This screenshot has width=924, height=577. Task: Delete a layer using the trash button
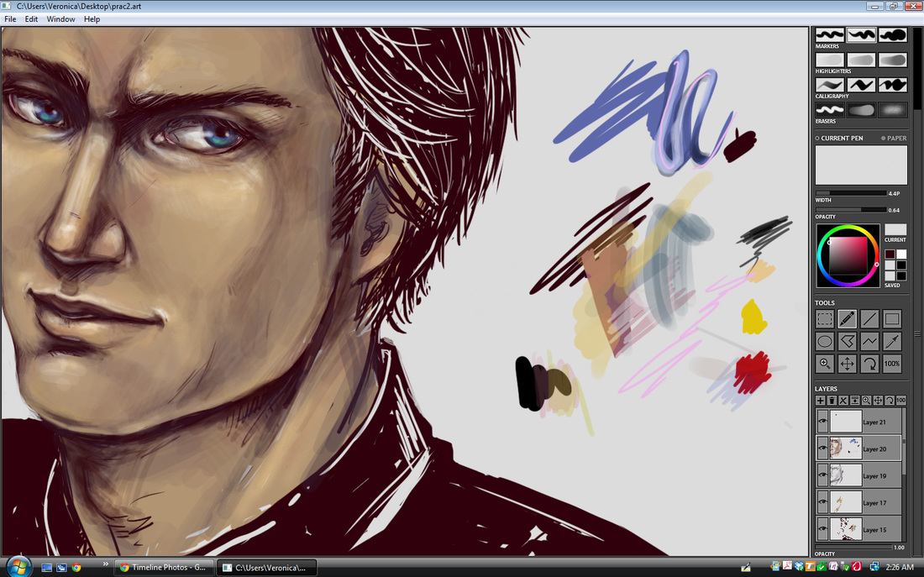[832, 401]
